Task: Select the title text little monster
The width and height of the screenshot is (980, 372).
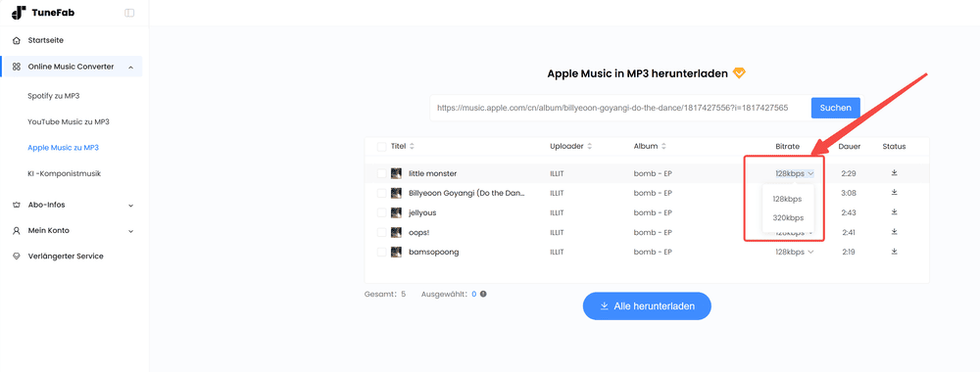Action: click(x=432, y=173)
